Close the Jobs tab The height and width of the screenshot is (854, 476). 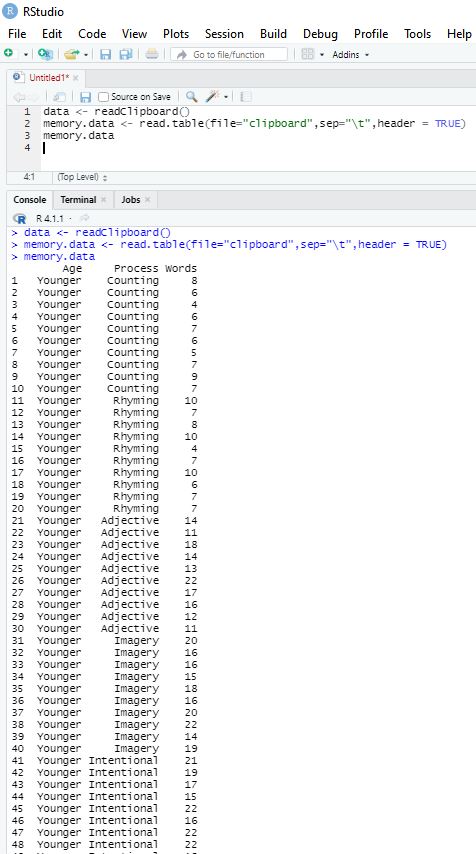coord(147,199)
